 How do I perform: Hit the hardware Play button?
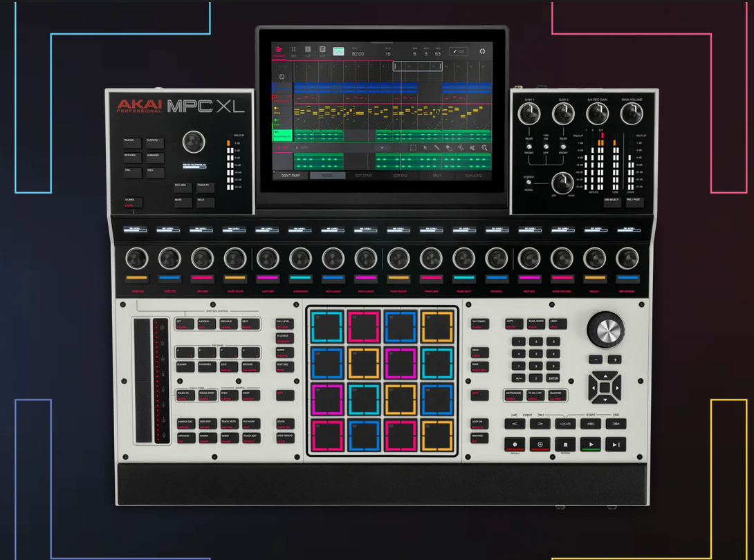(x=591, y=445)
